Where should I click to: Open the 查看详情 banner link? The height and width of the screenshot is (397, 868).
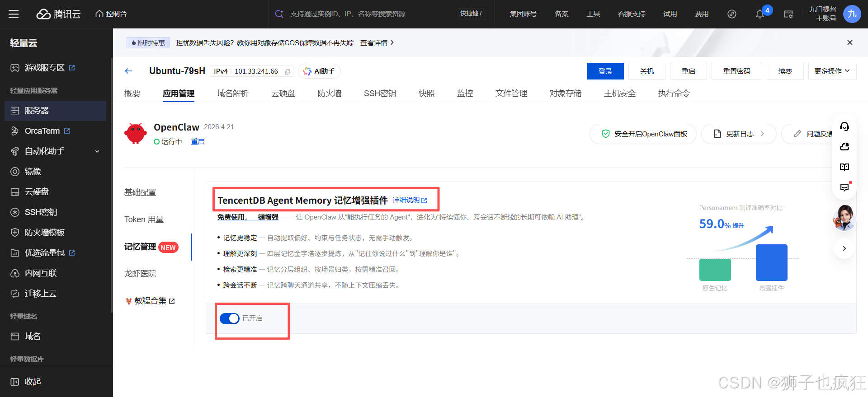(377, 43)
